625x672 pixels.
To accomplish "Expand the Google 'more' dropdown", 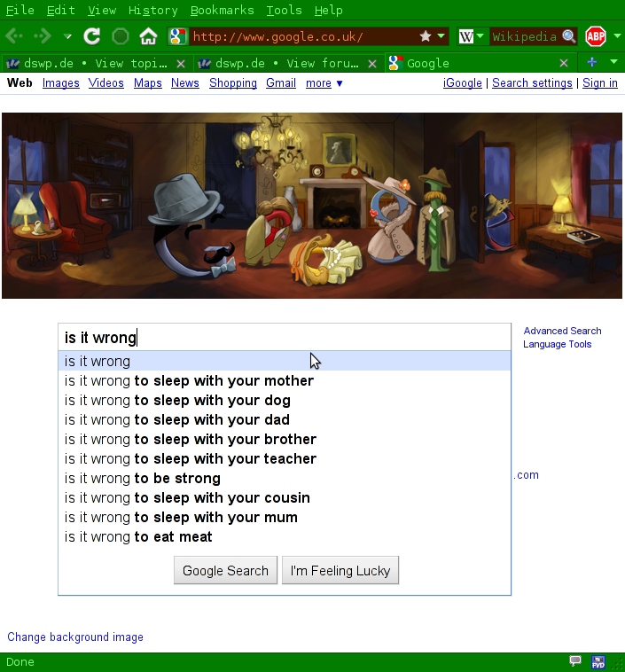I will tap(324, 83).
